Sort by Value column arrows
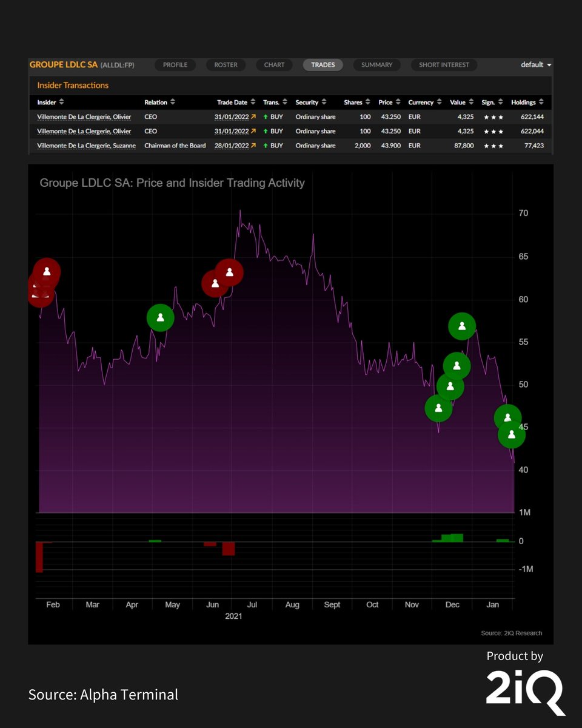This screenshot has width=582, height=728. click(471, 103)
